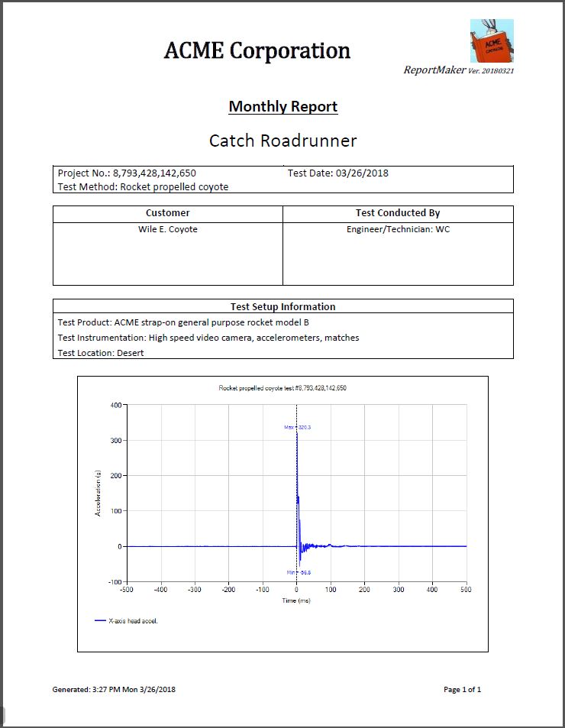Click the 'Test Conducted By' table header
Image resolution: width=565 pixels, height=728 pixels.
398,213
